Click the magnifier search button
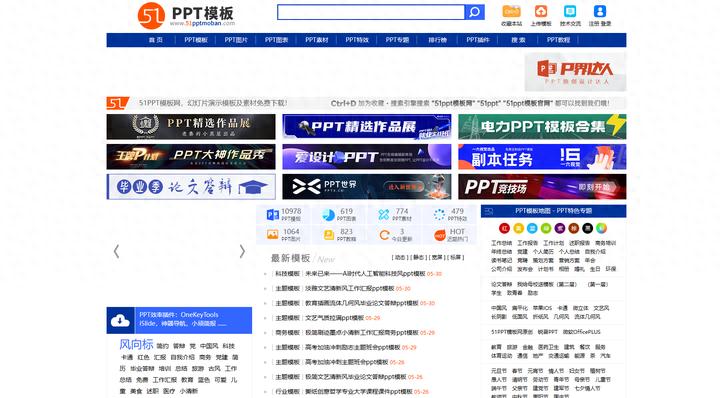The image size is (720, 398). tap(475, 12)
